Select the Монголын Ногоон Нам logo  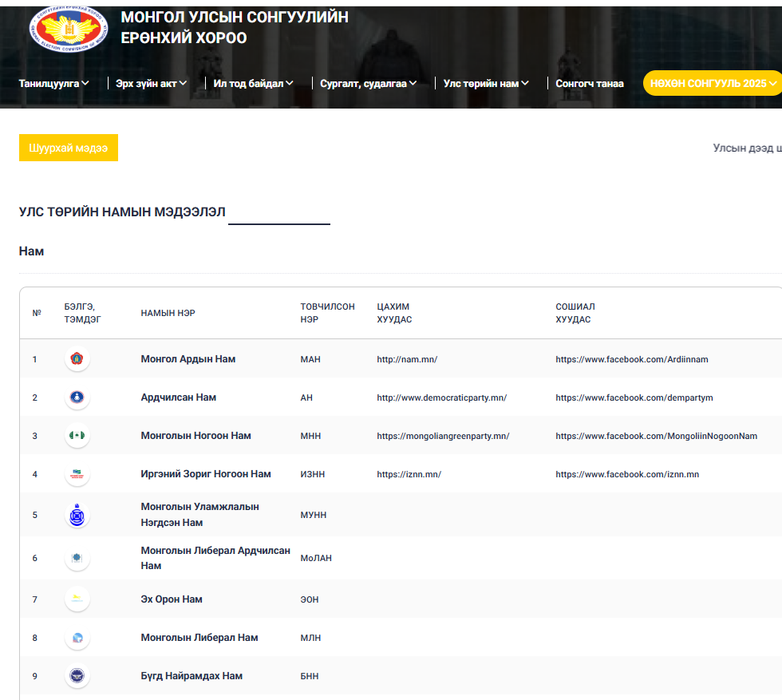click(77, 436)
